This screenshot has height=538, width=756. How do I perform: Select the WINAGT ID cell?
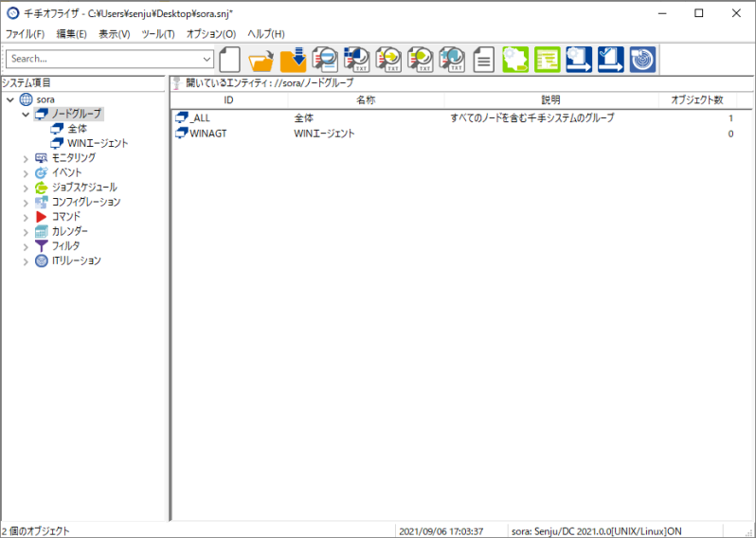[208, 134]
